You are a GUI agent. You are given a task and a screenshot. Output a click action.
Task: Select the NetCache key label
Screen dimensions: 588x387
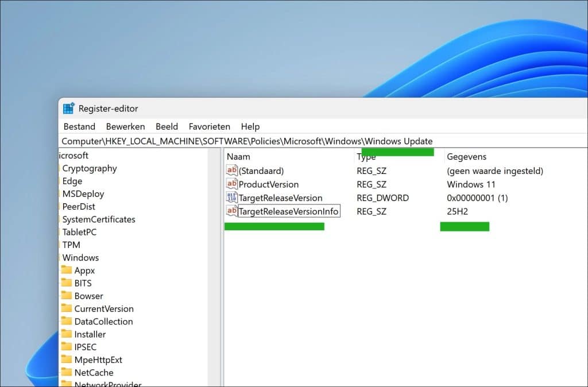coord(94,373)
